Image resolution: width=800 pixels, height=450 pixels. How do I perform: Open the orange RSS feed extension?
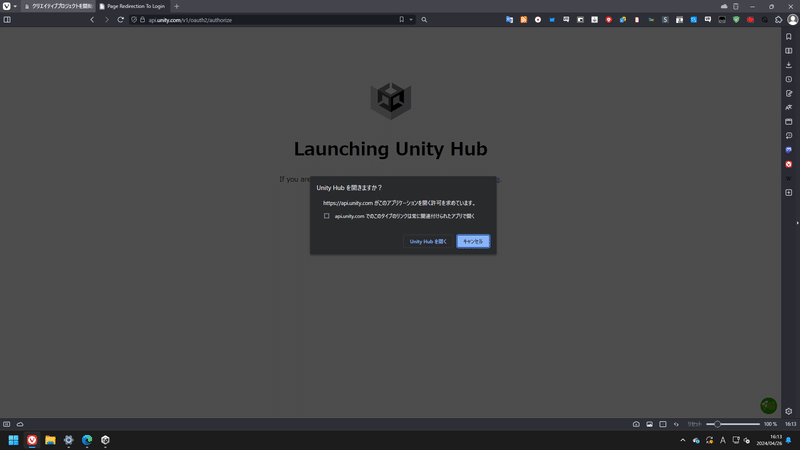coord(523,20)
